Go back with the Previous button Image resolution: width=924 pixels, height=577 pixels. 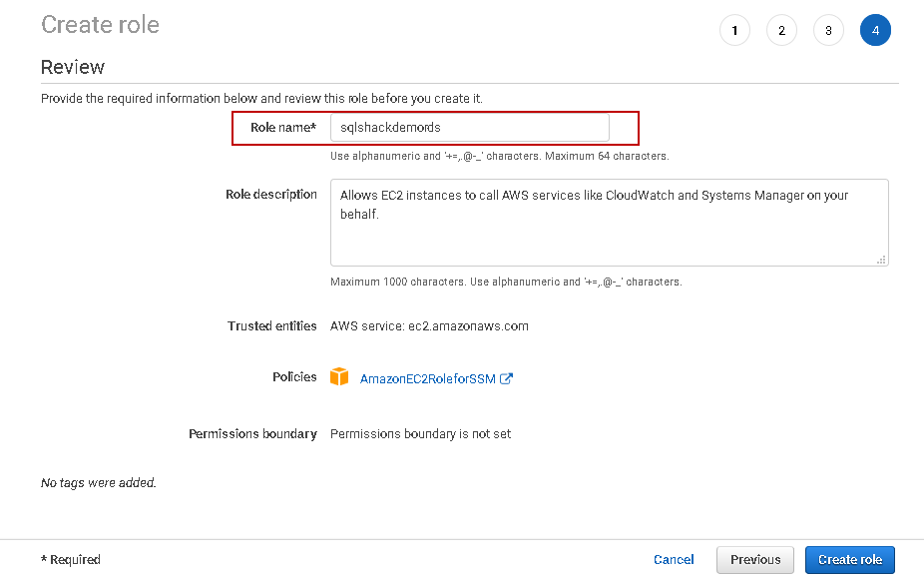(x=755, y=560)
